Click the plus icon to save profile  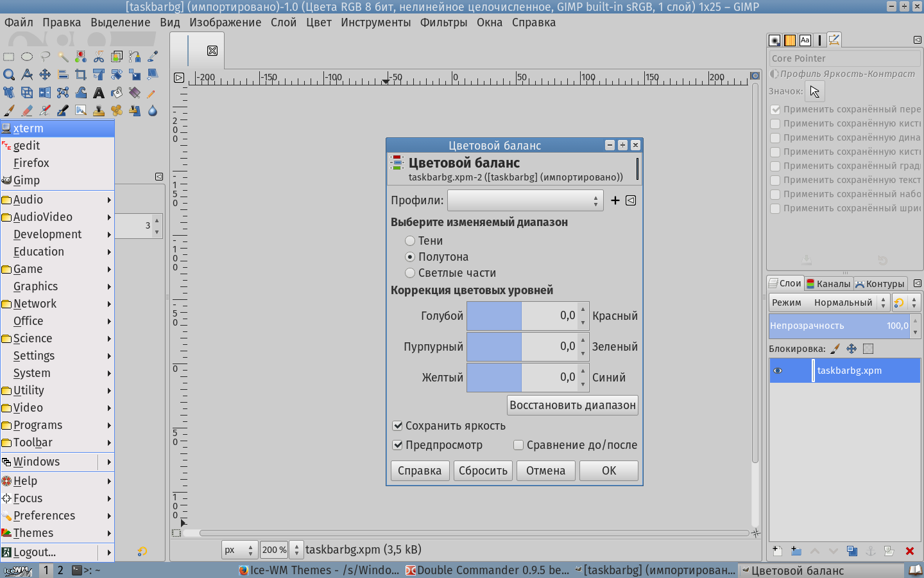tap(615, 200)
